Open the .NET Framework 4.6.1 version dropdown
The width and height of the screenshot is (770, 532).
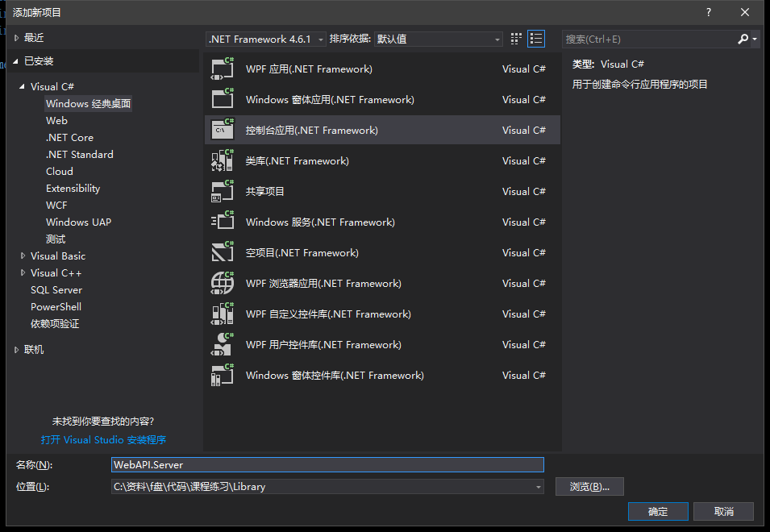tap(265, 39)
